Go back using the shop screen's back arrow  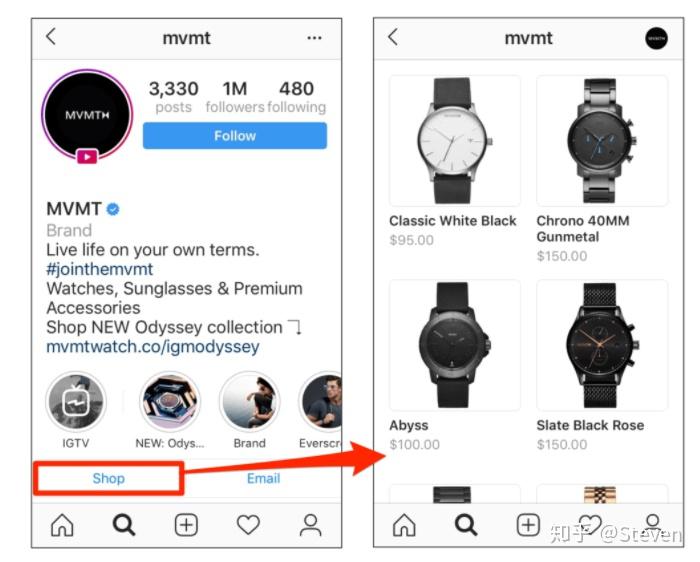coord(393,37)
